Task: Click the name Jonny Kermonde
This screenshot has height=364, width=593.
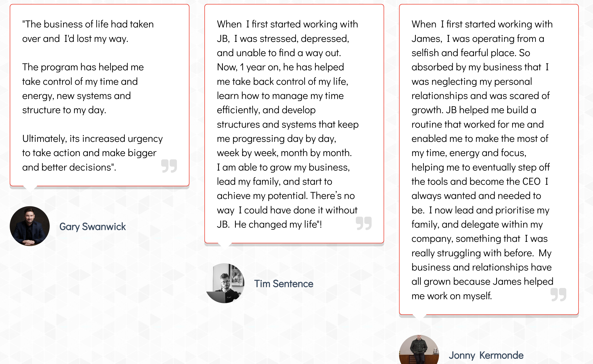Action: click(486, 355)
